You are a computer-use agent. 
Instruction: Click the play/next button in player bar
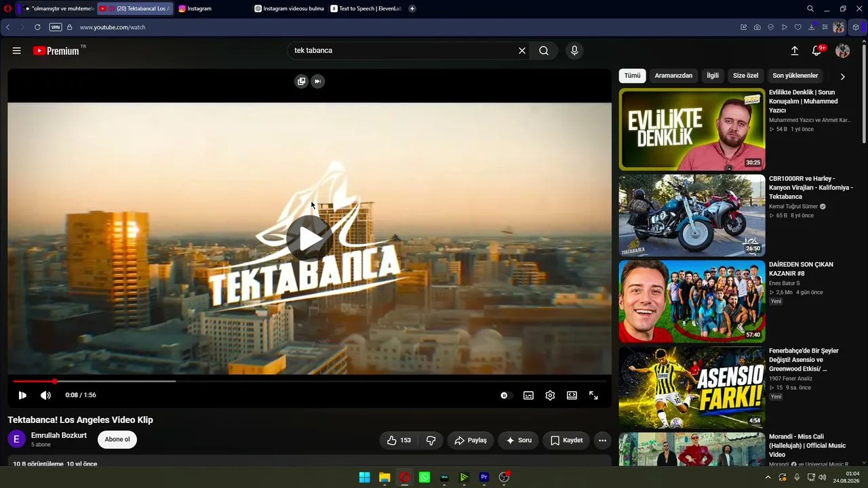click(22, 395)
